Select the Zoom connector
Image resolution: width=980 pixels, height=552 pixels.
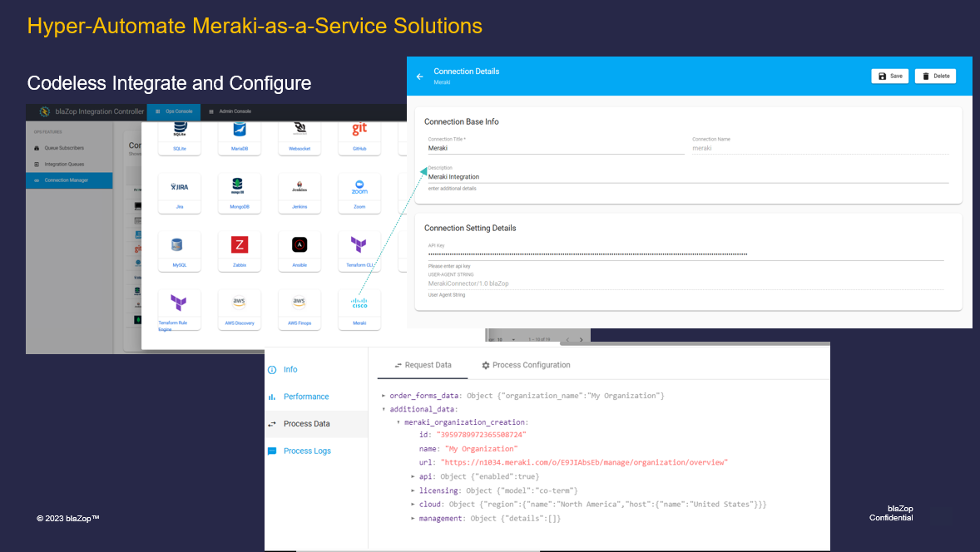(359, 193)
